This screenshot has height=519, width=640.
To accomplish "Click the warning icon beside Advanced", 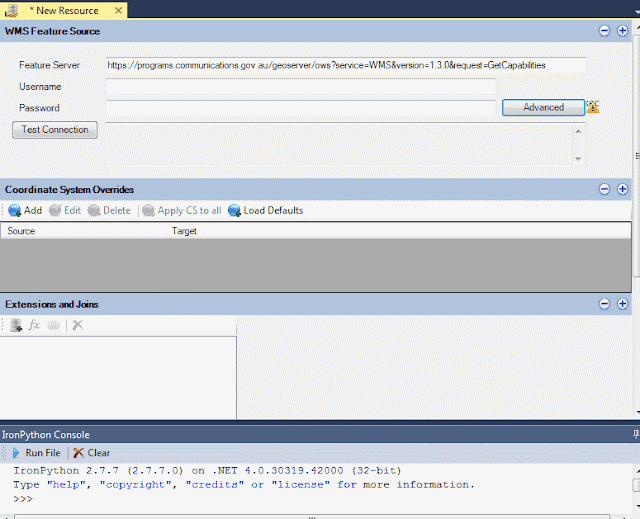I will [x=593, y=106].
